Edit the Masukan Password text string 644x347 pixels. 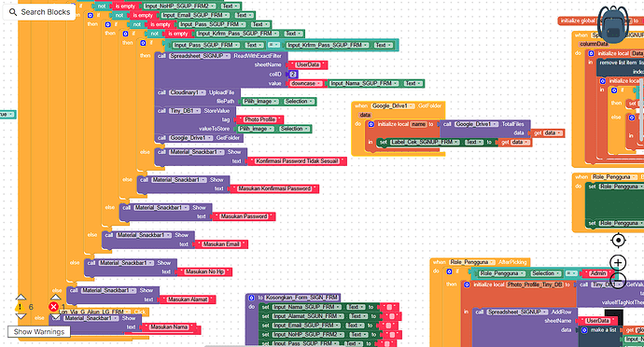tap(244, 216)
